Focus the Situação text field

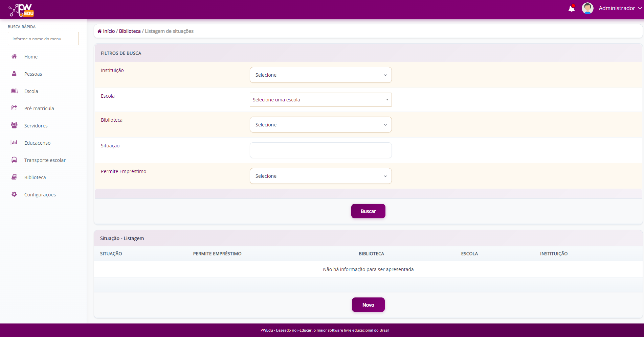[x=320, y=150]
